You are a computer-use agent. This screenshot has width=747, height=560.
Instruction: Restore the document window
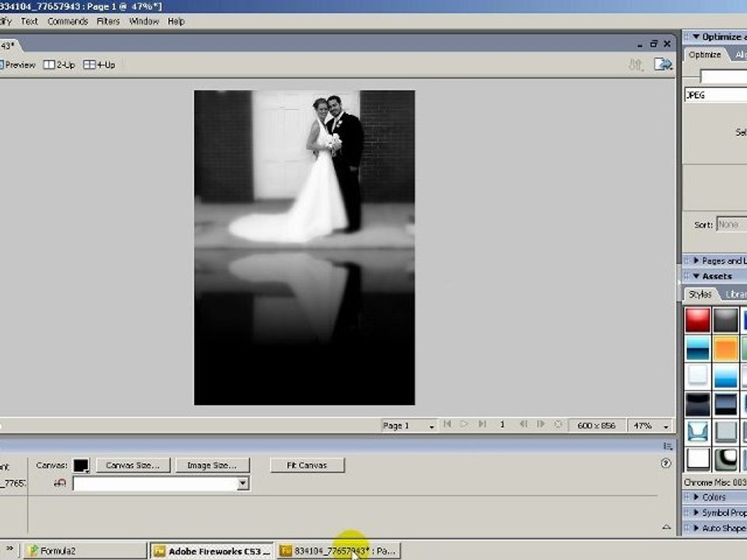pos(654,44)
